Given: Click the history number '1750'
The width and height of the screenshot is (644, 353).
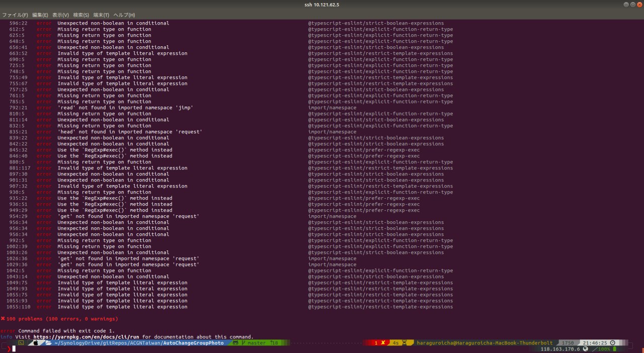Looking at the screenshot, I should [568, 343].
